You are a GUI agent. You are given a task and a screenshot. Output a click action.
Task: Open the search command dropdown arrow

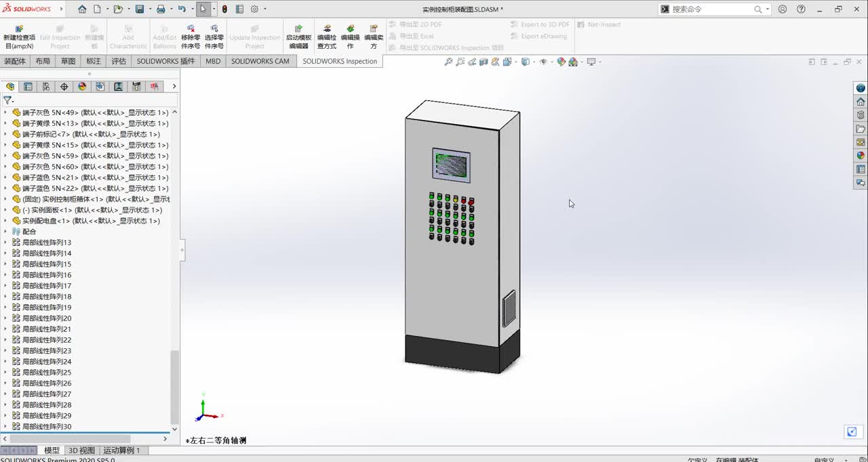click(768, 9)
